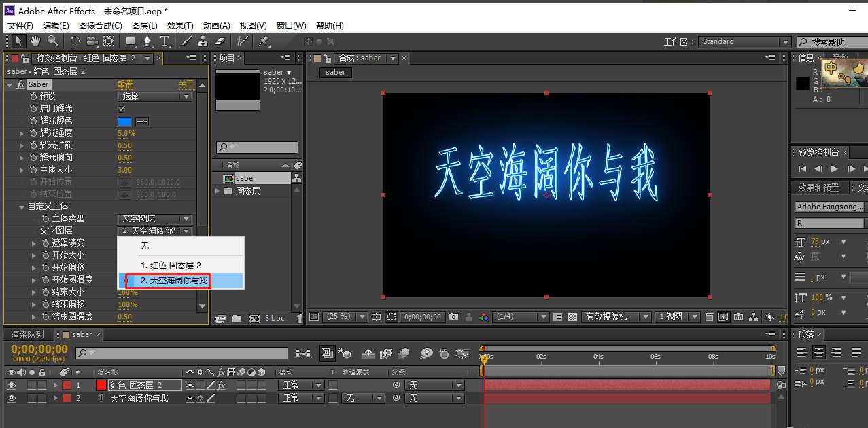Select the Hand tool

tap(35, 41)
